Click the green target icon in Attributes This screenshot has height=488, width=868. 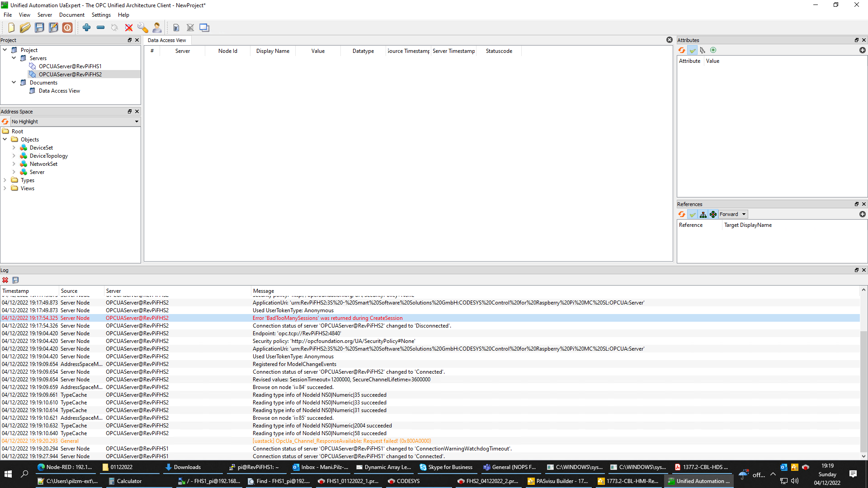[x=713, y=50]
